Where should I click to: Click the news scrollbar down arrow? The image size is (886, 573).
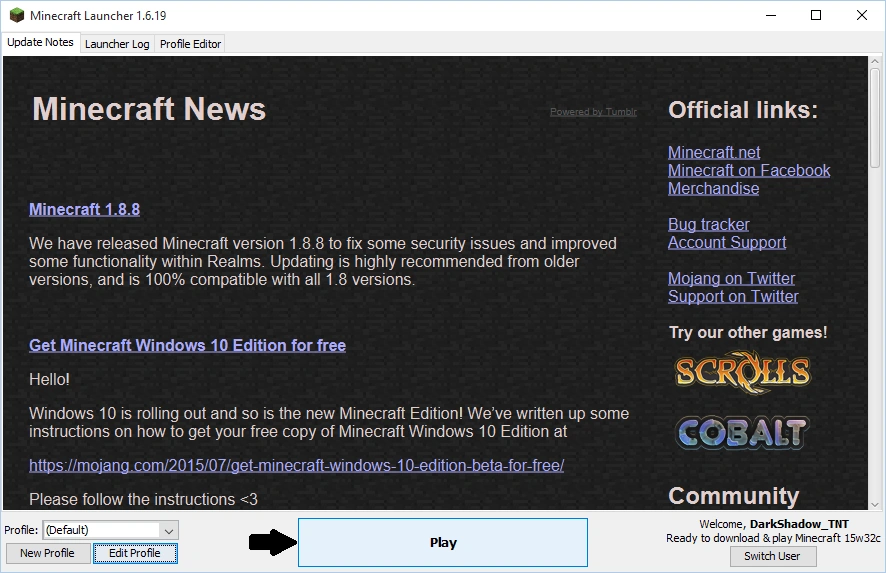(875, 505)
